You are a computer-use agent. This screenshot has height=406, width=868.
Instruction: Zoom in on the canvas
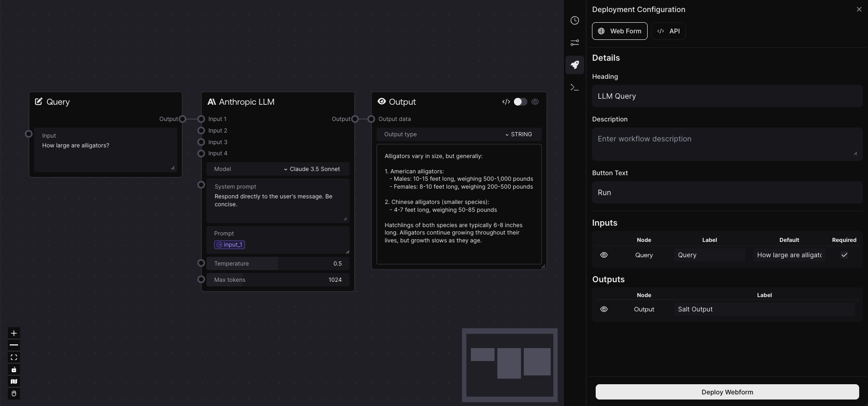coord(14,333)
